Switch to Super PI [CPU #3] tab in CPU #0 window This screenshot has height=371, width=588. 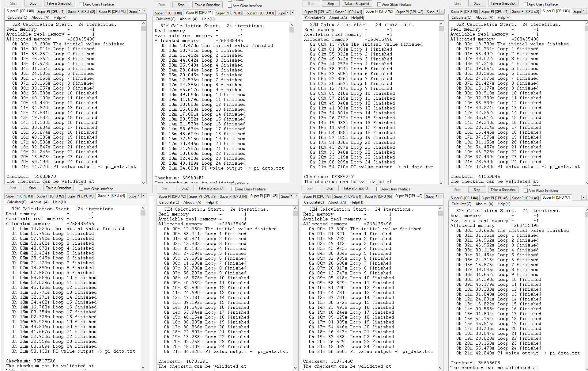click(112, 12)
